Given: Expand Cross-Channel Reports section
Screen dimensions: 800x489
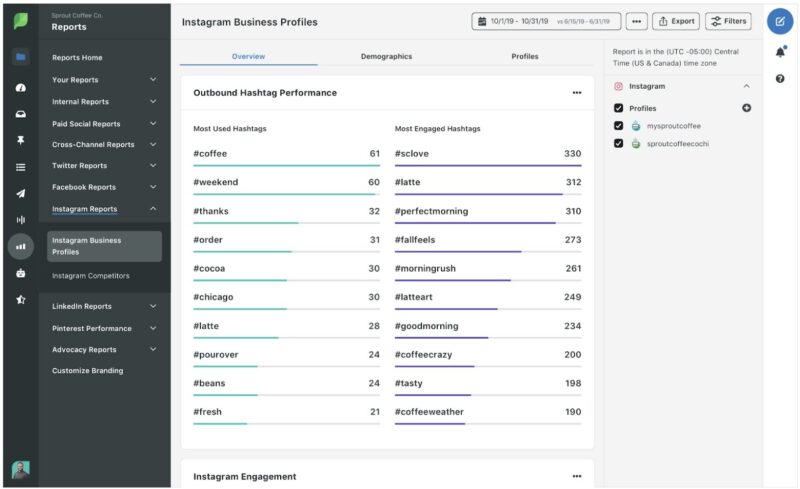Looking at the screenshot, I should pos(104,144).
